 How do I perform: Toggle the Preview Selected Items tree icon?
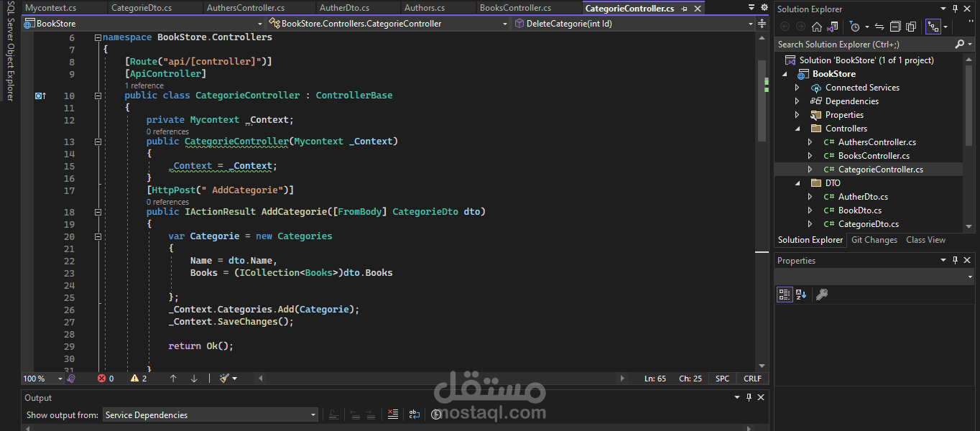click(933, 27)
